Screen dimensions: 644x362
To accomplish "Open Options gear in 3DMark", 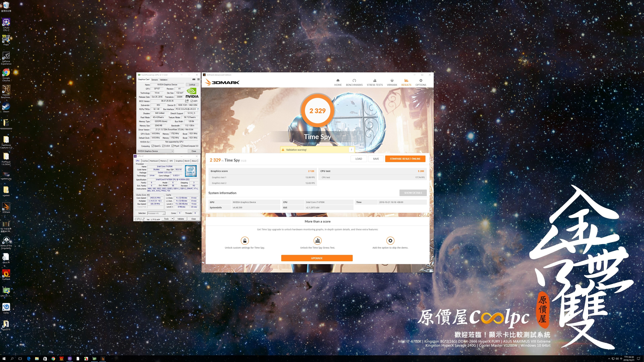I will pyautogui.click(x=420, y=82).
